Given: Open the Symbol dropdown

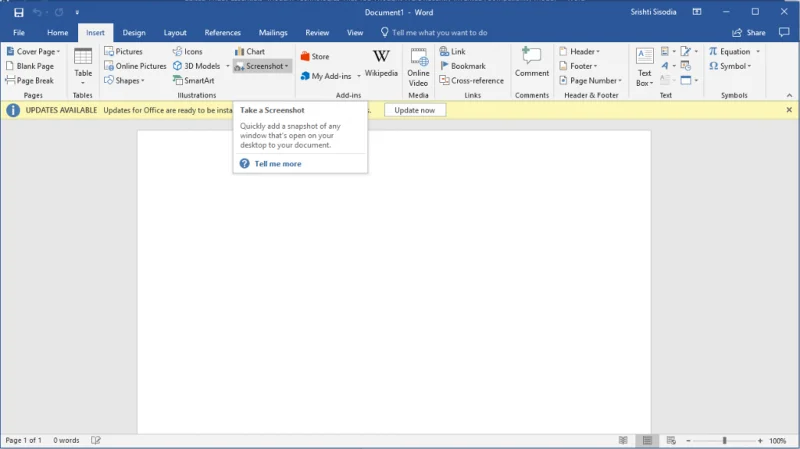Looking at the screenshot, I should [730, 66].
